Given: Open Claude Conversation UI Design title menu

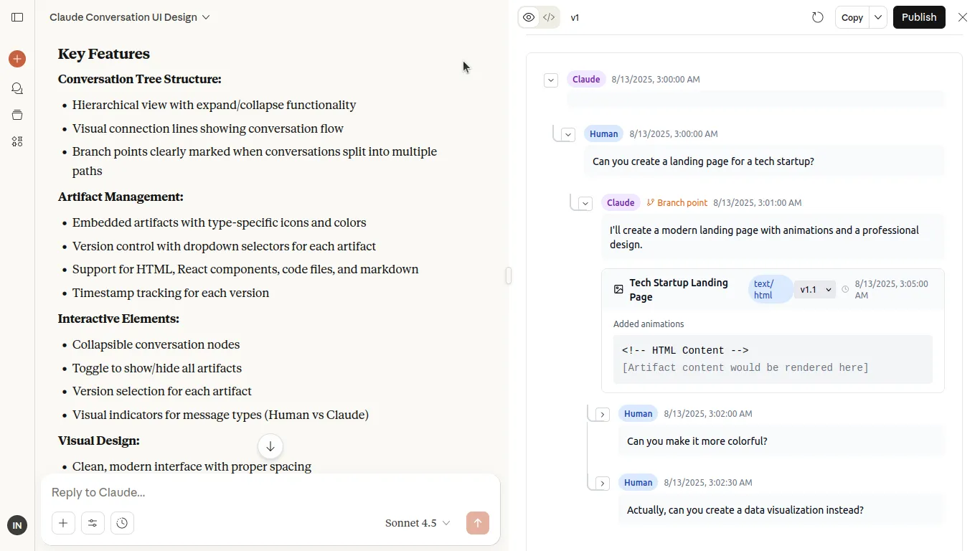Looking at the screenshot, I should coord(130,17).
